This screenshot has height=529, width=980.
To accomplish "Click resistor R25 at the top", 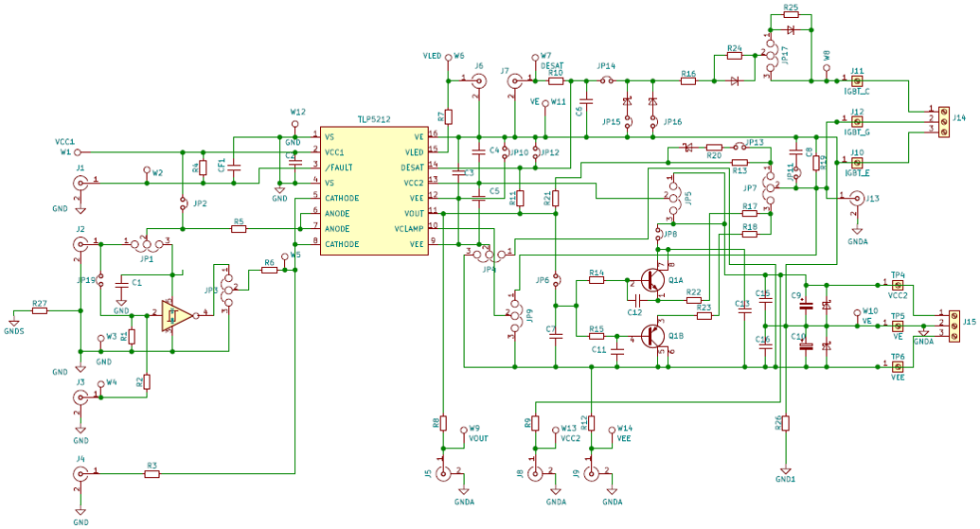I will pyautogui.click(x=792, y=15).
